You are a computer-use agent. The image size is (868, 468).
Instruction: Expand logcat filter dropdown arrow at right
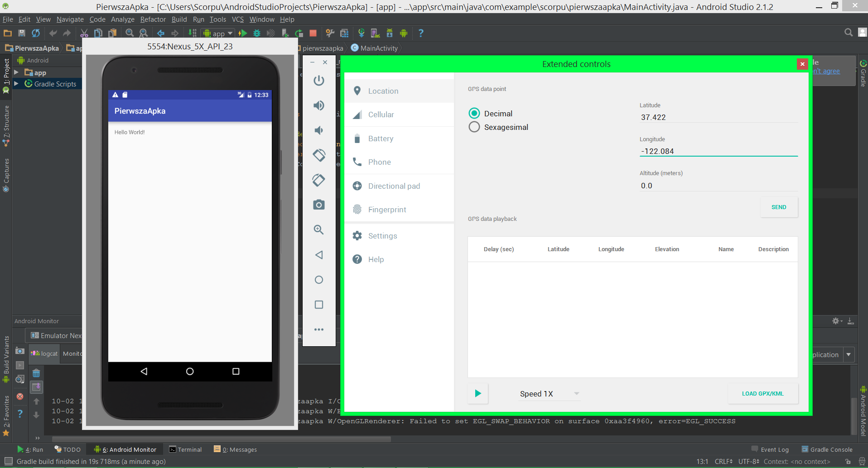pos(849,354)
